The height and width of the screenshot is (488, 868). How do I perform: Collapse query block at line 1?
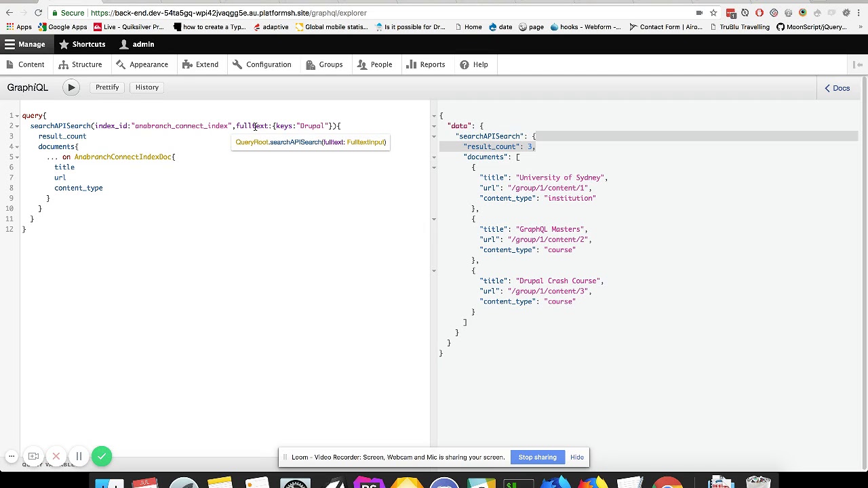pyautogui.click(x=17, y=116)
